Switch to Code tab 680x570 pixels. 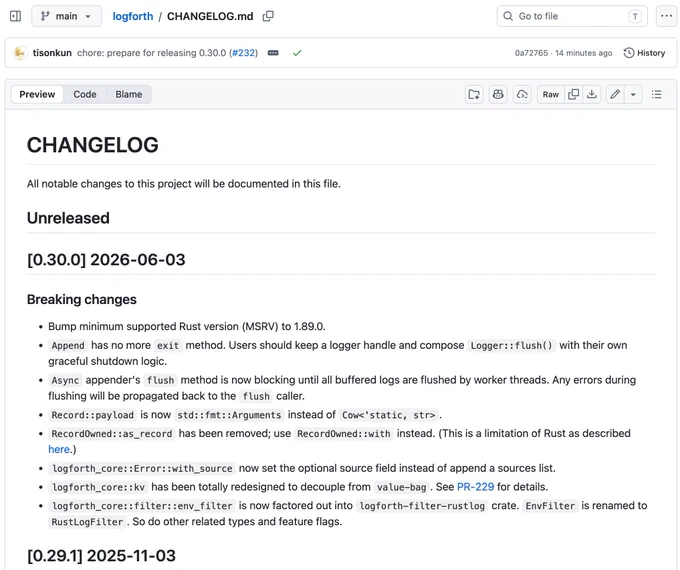click(x=85, y=94)
